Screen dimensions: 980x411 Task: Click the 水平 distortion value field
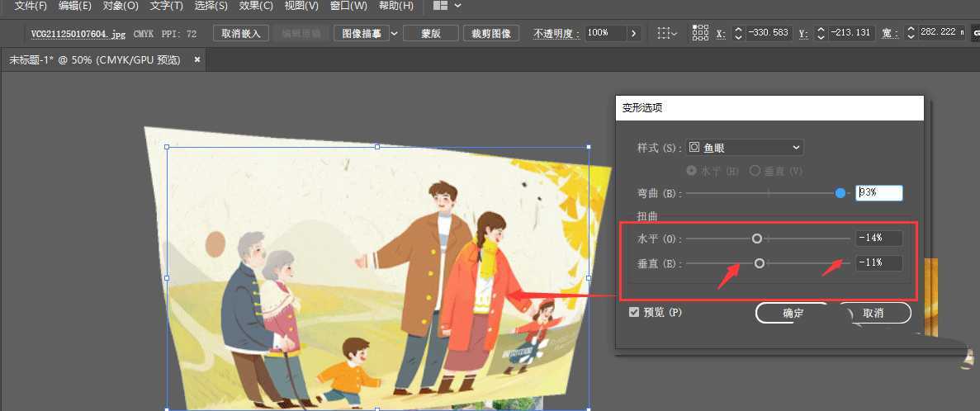tap(878, 239)
